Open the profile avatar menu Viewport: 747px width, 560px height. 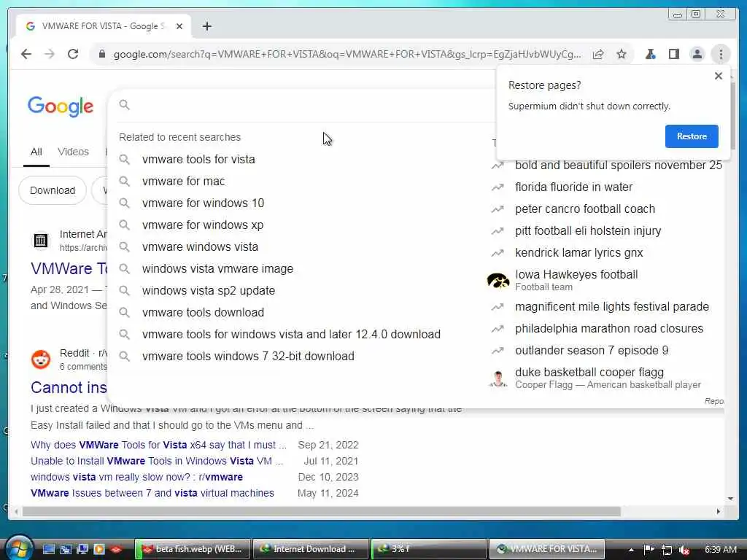(x=697, y=54)
